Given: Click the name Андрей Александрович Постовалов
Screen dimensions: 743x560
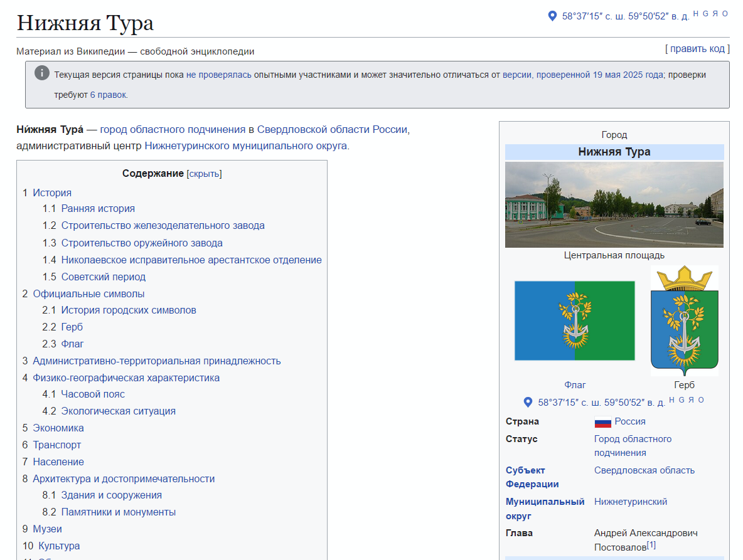Looking at the screenshot, I should (646, 540).
